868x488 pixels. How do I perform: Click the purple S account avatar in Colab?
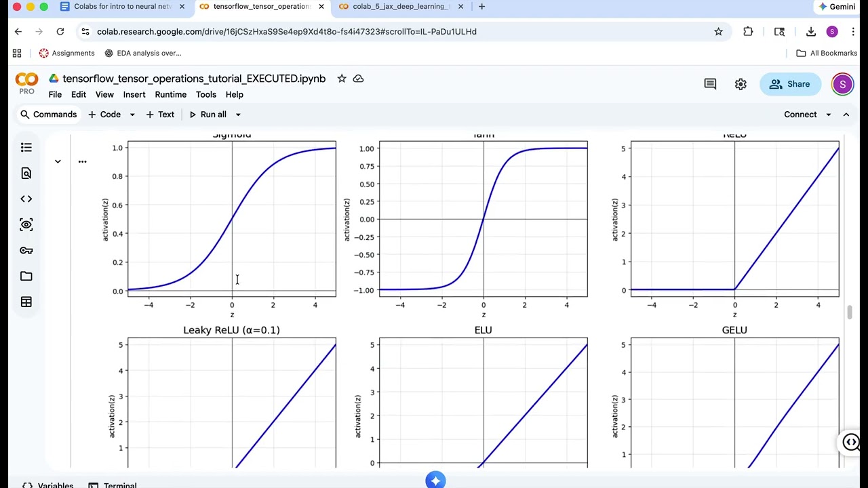pyautogui.click(x=842, y=84)
